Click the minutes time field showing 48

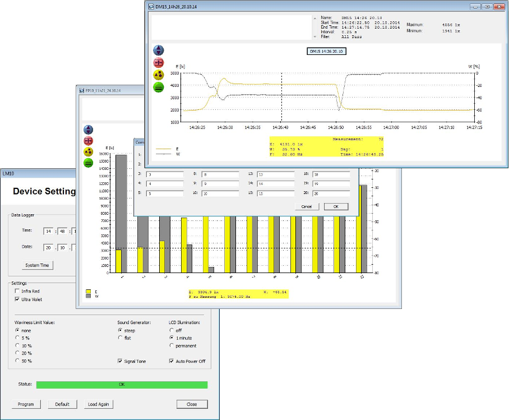coord(62,231)
